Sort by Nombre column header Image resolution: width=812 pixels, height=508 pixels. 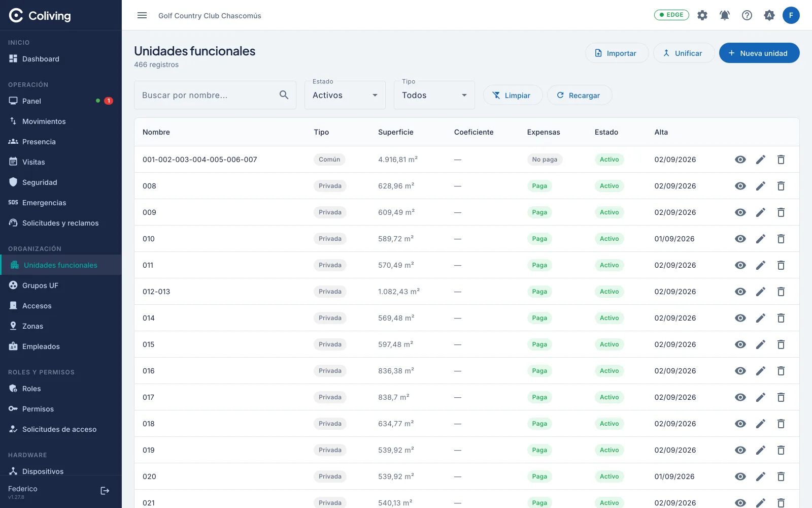pos(156,132)
